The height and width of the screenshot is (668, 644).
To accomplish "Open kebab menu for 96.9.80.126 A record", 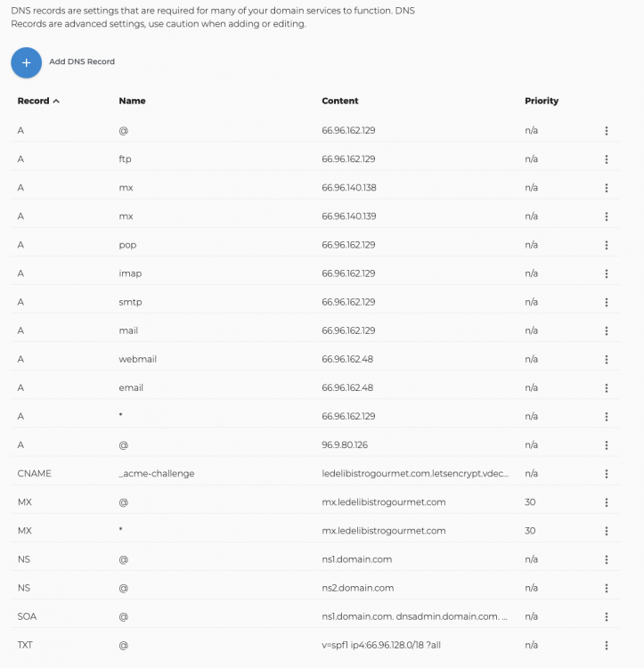I will (606, 445).
